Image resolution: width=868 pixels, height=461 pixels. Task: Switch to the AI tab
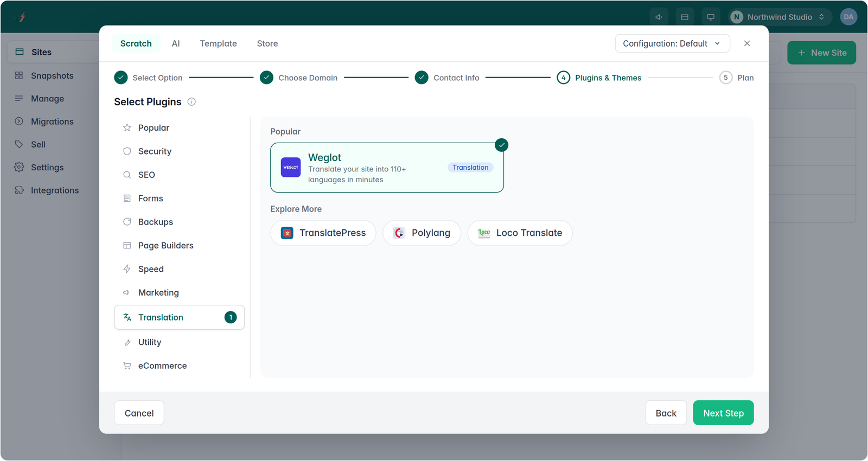click(176, 43)
